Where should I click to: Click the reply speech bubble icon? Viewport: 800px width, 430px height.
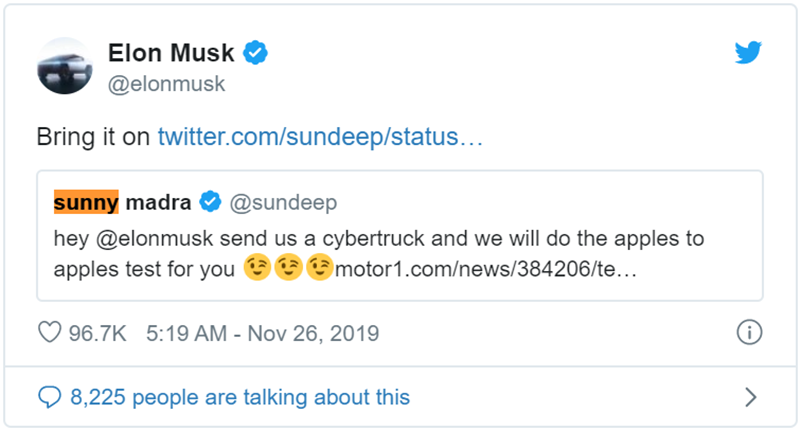(49, 397)
